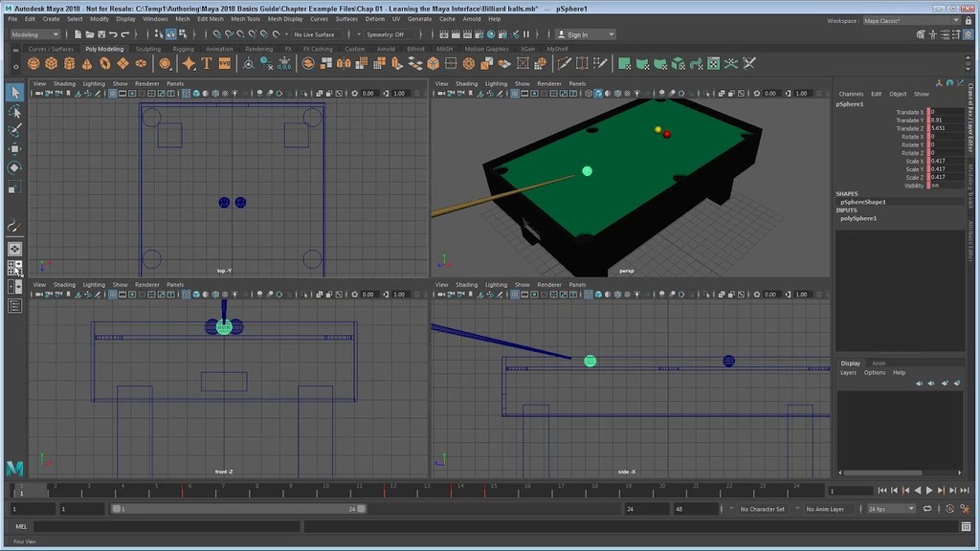Image resolution: width=980 pixels, height=551 pixels.
Task: Open the Type tool on the Poly Modeling shelf
Action: pyautogui.click(x=207, y=62)
